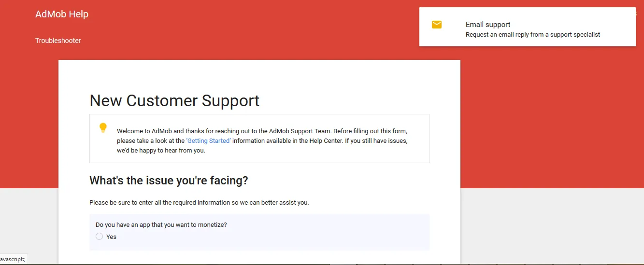Click the Troubleshooter breadcrumb link
The height and width of the screenshot is (265, 644).
pyautogui.click(x=58, y=41)
